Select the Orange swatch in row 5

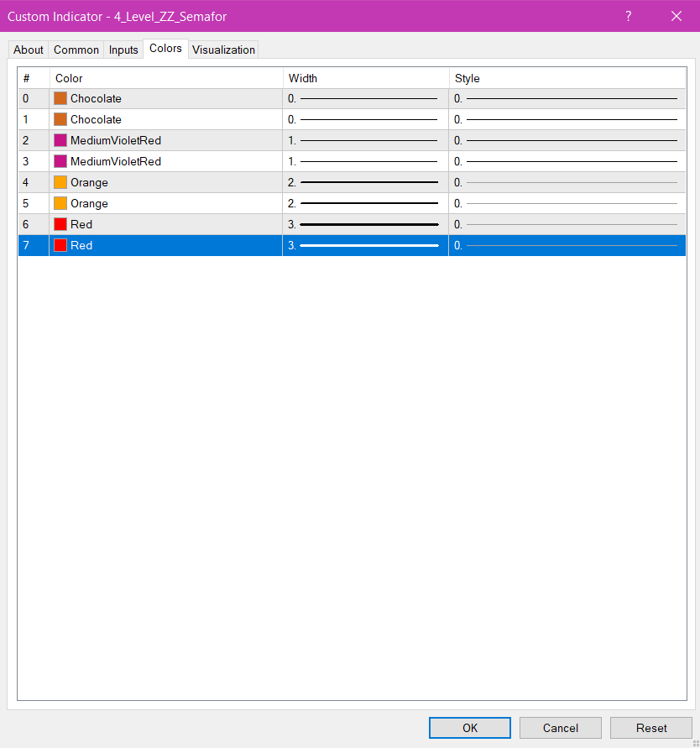(x=60, y=203)
